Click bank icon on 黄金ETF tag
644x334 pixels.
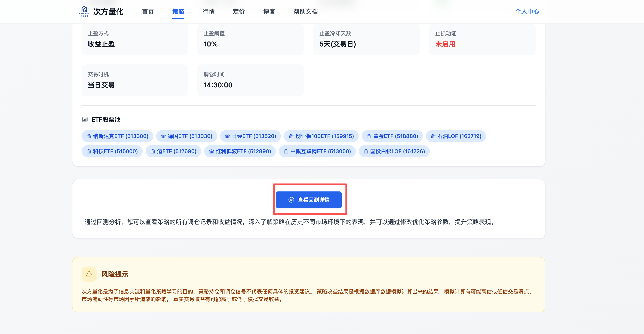point(369,136)
